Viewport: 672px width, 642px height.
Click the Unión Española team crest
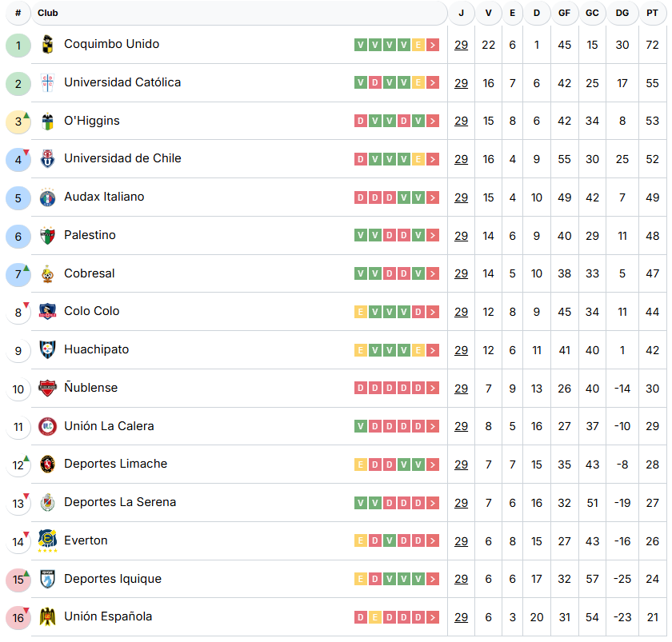click(x=48, y=617)
